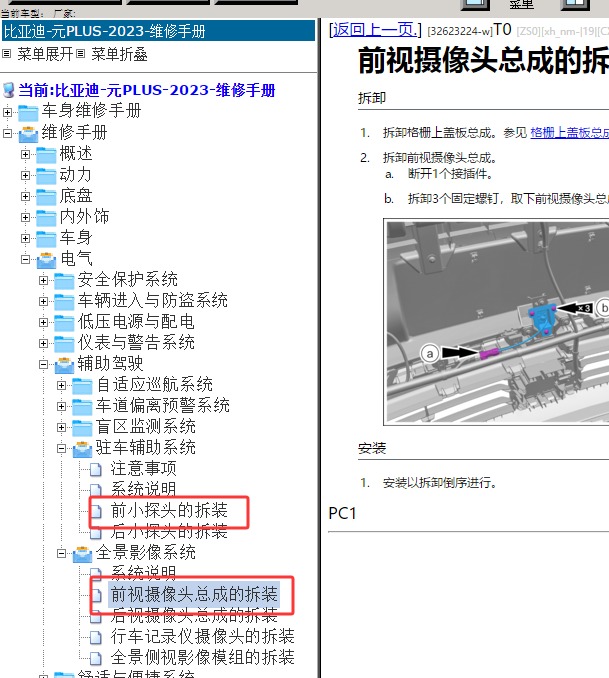Image resolution: width=609 pixels, height=678 pixels.
Task: Click the folder icon for 盲区监测系统
Action: 82,428
